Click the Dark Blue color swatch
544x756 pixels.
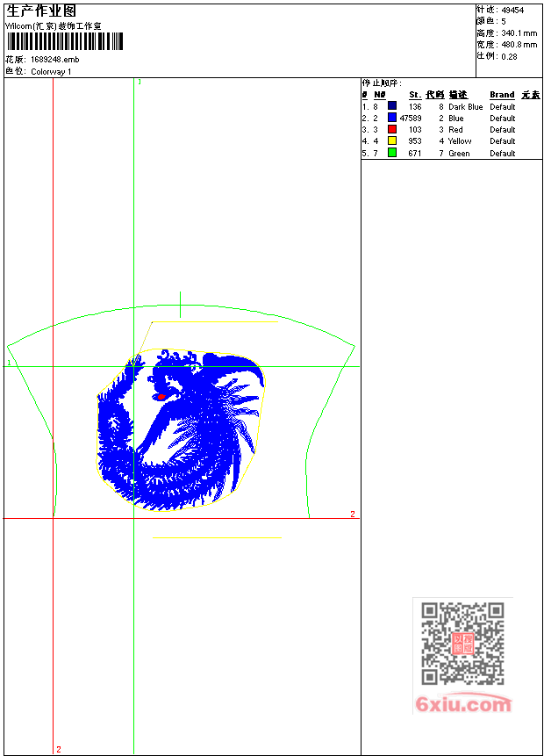pyautogui.click(x=392, y=105)
